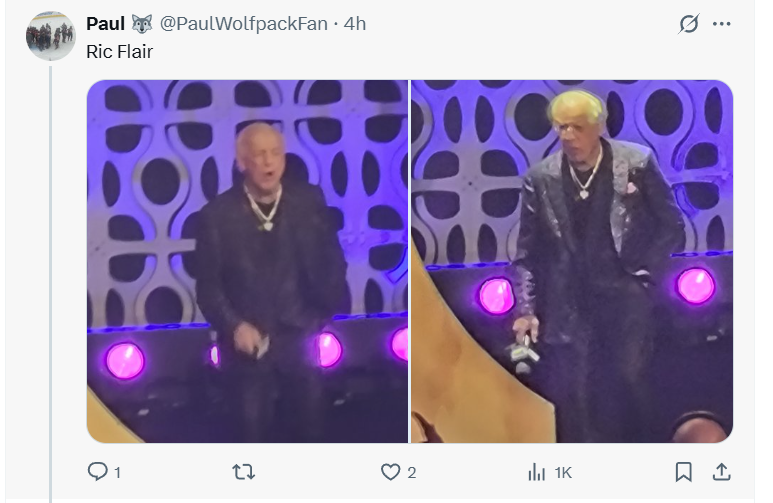Click the 1K views count
This screenshot has height=503, width=773.
coord(563,473)
